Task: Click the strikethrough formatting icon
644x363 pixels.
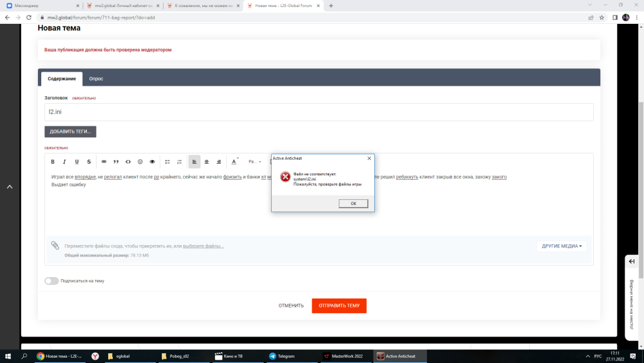Action: [x=89, y=162]
